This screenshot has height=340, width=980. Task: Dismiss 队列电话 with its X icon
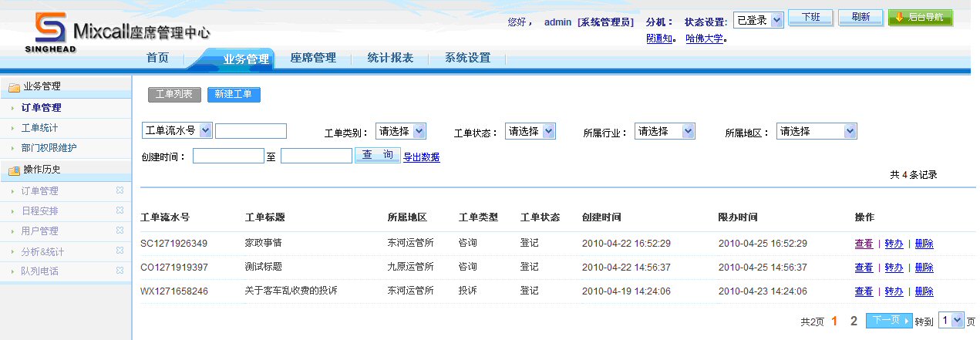click(x=120, y=271)
